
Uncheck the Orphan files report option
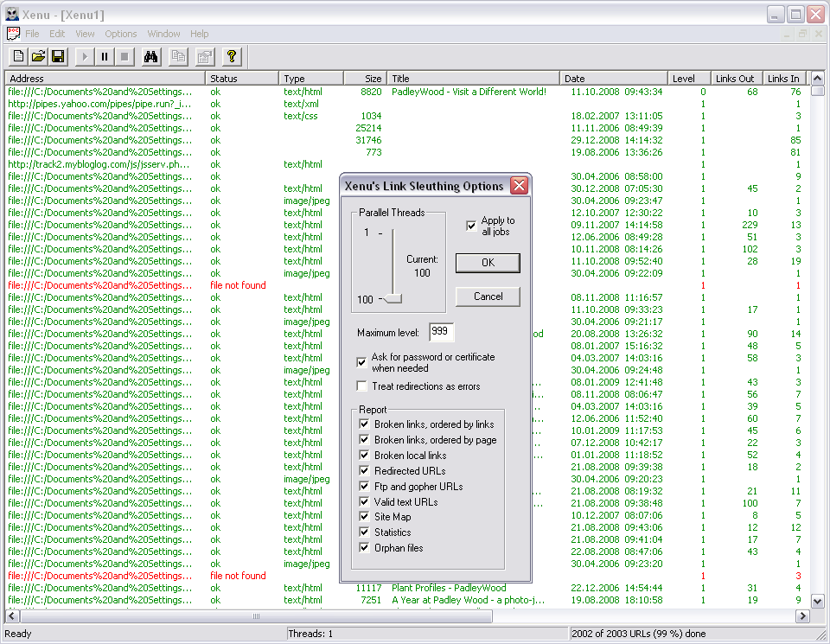coord(363,548)
